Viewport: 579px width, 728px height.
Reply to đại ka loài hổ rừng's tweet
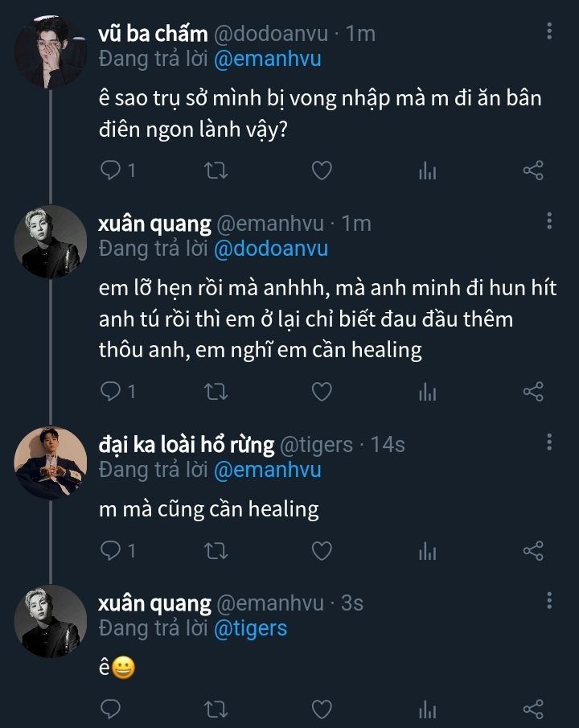pos(110,551)
